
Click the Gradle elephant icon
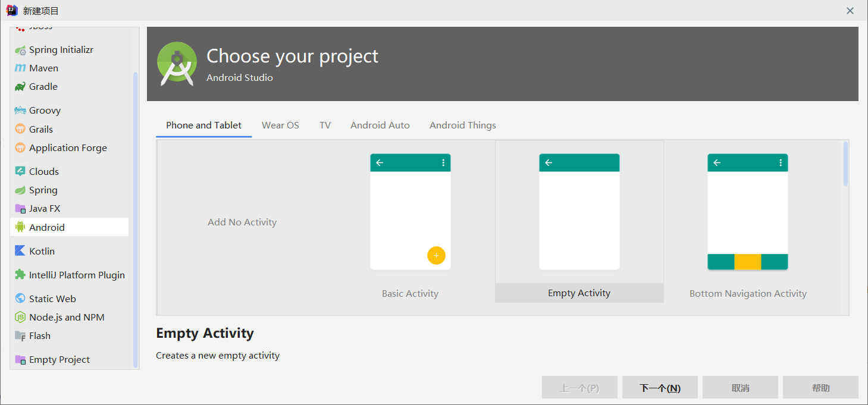click(x=20, y=87)
